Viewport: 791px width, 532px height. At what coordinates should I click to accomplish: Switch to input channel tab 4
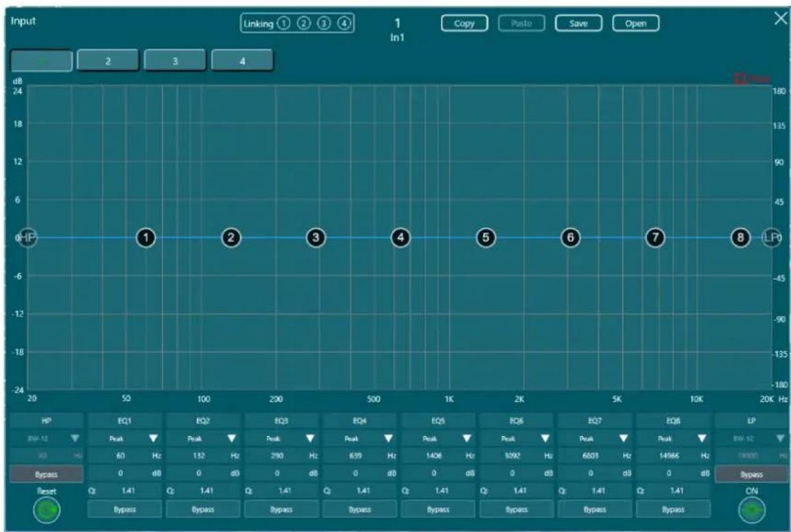[242, 60]
